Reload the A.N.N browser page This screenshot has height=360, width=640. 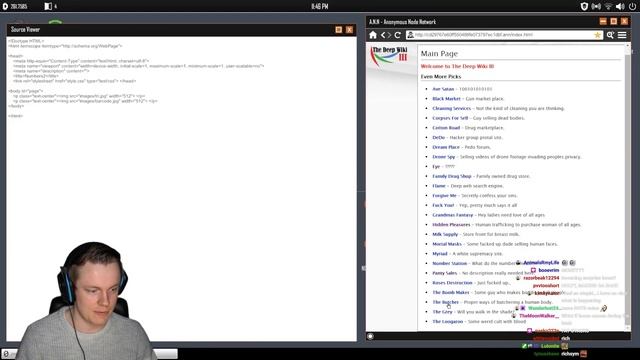[x=398, y=35]
